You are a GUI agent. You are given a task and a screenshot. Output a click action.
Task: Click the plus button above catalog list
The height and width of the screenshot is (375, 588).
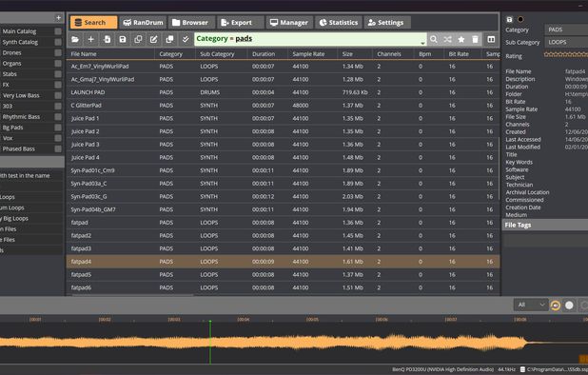point(58,18)
